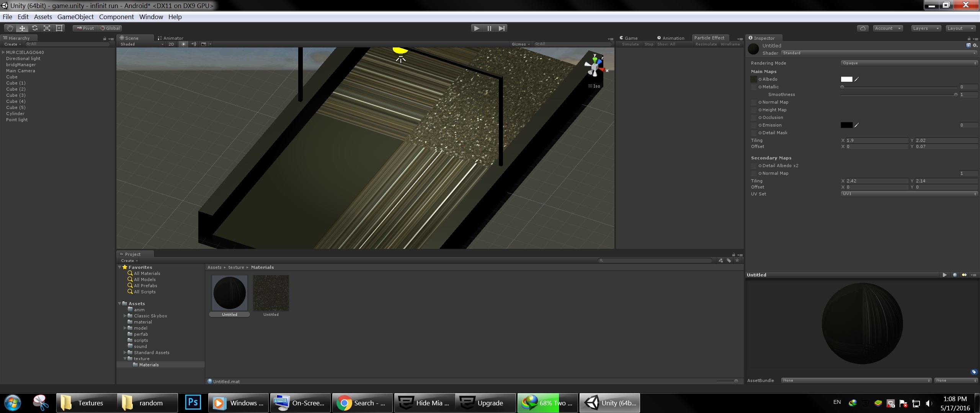Viewport: 980px width, 413px height.
Task: Open the Account dropdown
Action: coord(888,28)
